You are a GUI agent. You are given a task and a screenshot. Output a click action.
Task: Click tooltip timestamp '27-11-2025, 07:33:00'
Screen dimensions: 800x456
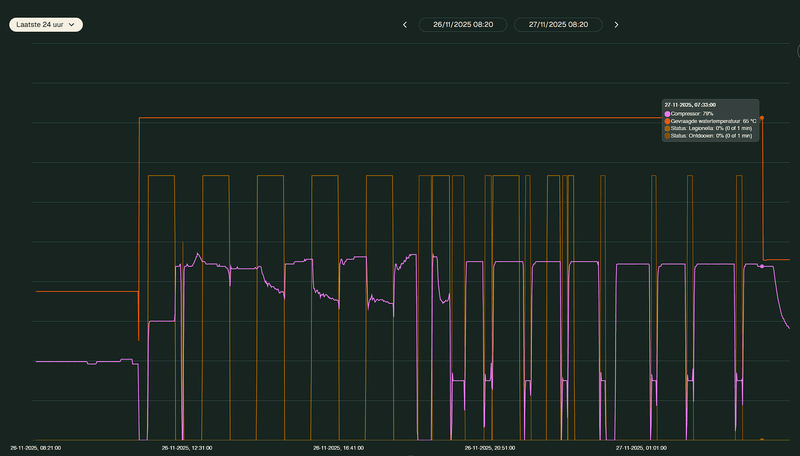click(690, 105)
